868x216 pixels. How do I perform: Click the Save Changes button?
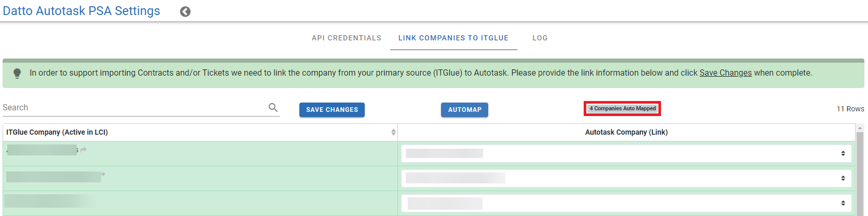click(x=332, y=110)
